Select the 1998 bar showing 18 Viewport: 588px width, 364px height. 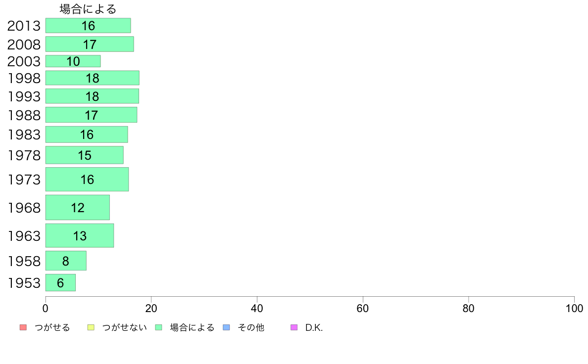[92, 78]
